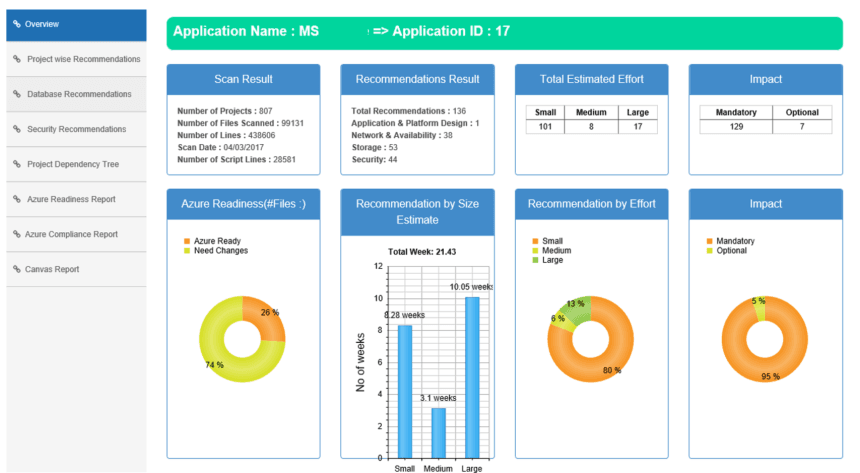Screen dimensions: 860x473
Task: Click the link icon beside Azure Readiness Report
Action: click(17, 199)
